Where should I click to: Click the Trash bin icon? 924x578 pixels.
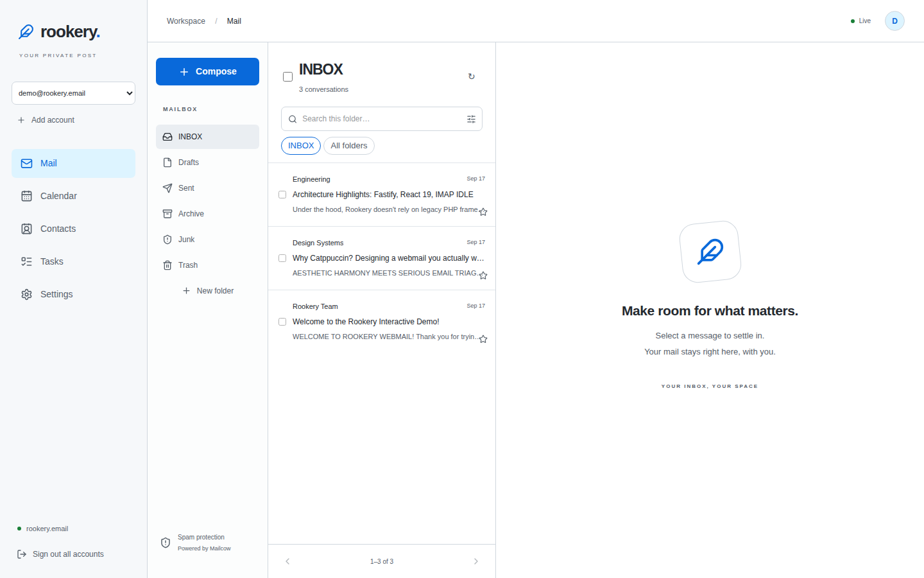[x=167, y=265]
